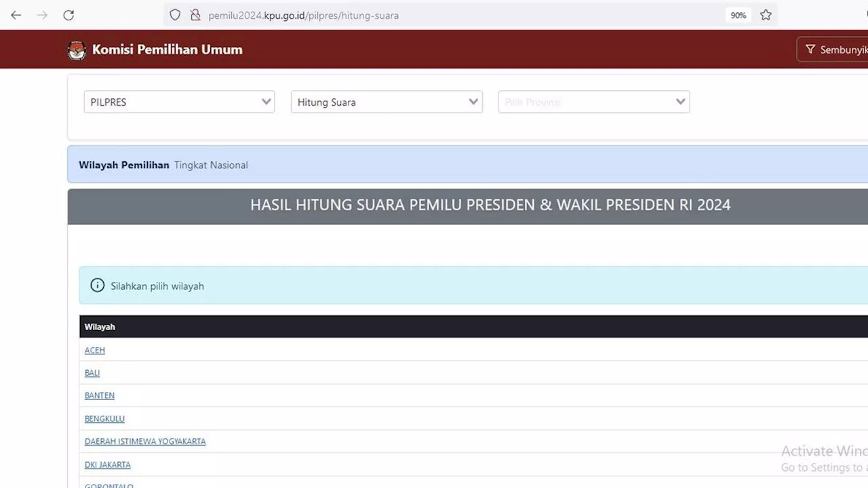The image size is (868, 488).
Task: Open the Pilih Provinsi dropdown
Action: [594, 102]
